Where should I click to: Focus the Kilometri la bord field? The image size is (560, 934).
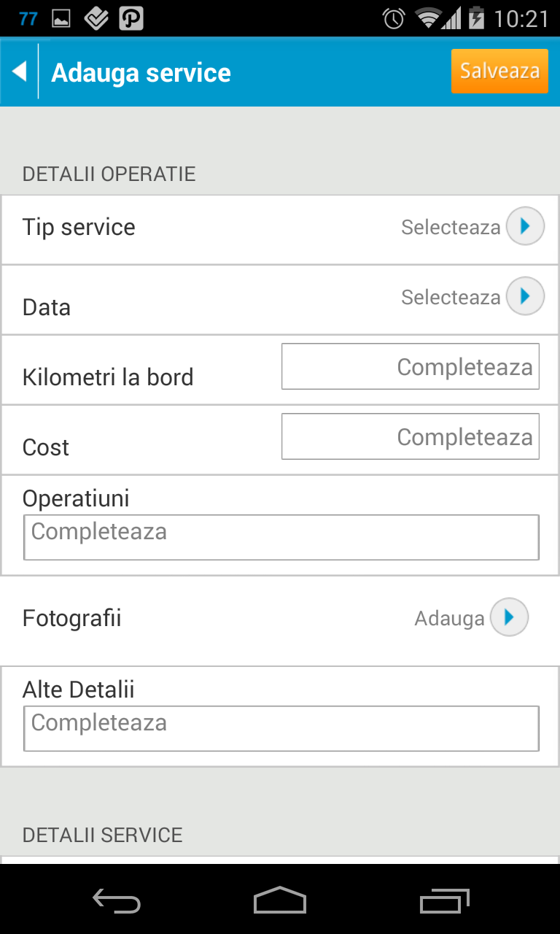click(410, 366)
